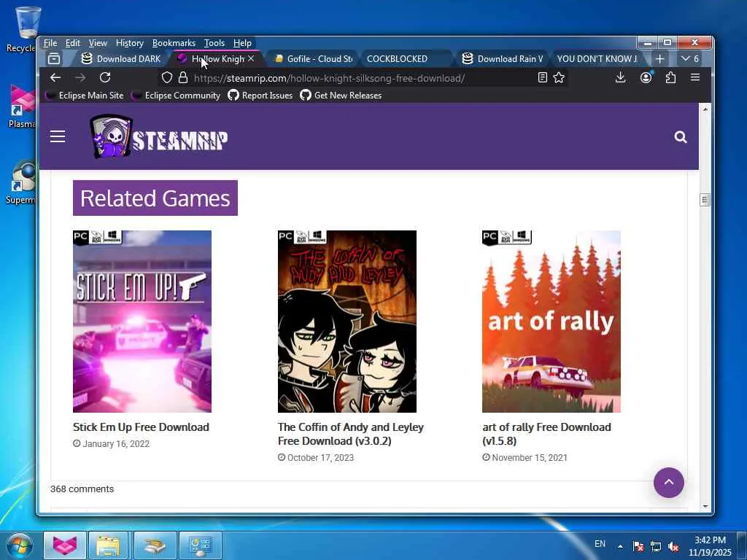This screenshot has width=747, height=560.
Task: Open the File menu
Action: click(50, 43)
